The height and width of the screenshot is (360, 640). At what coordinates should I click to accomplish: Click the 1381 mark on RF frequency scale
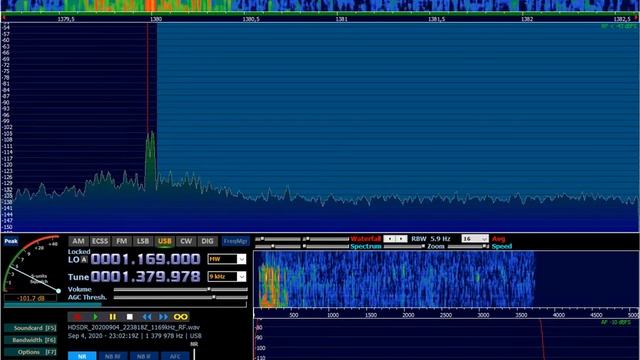(x=342, y=19)
